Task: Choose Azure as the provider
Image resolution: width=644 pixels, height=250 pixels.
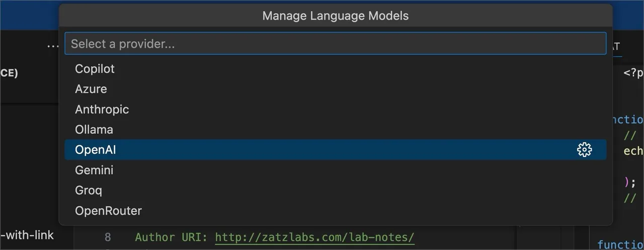Action: 335,89
